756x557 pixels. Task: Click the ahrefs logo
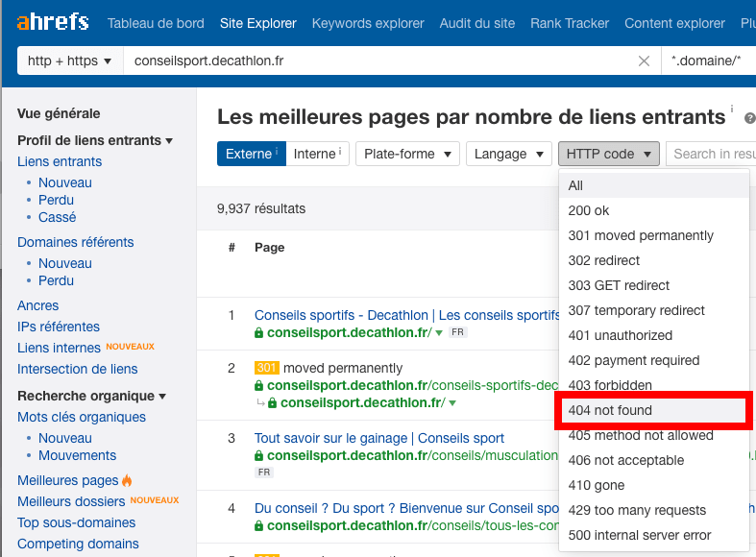click(x=53, y=22)
